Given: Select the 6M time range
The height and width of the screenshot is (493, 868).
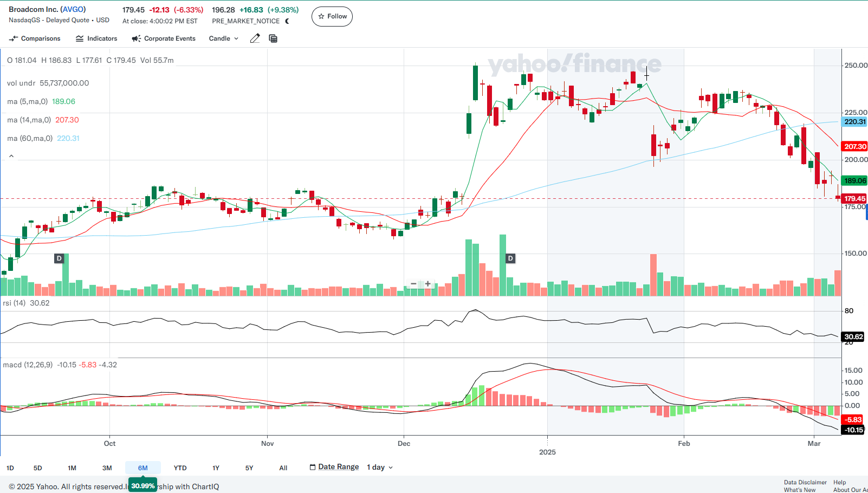Looking at the screenshot, I should [143, 468].
